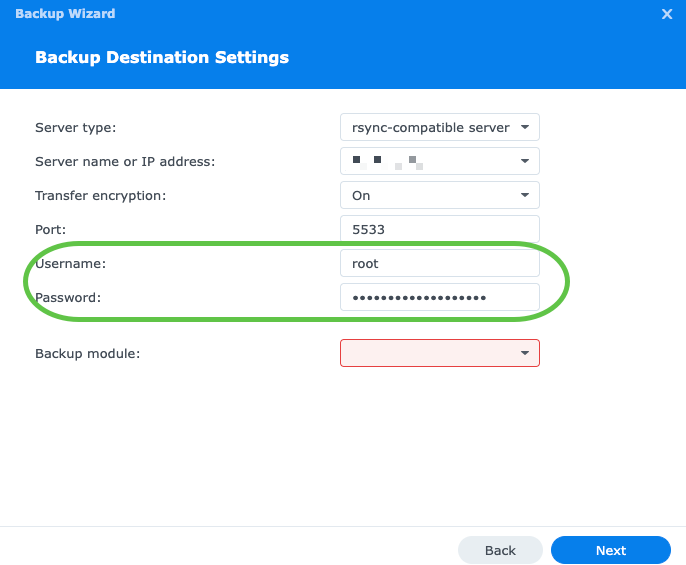This screenshot has height=565, width=686.
Task: Focus the Port field showing 5533
Action: click(440, 229)
